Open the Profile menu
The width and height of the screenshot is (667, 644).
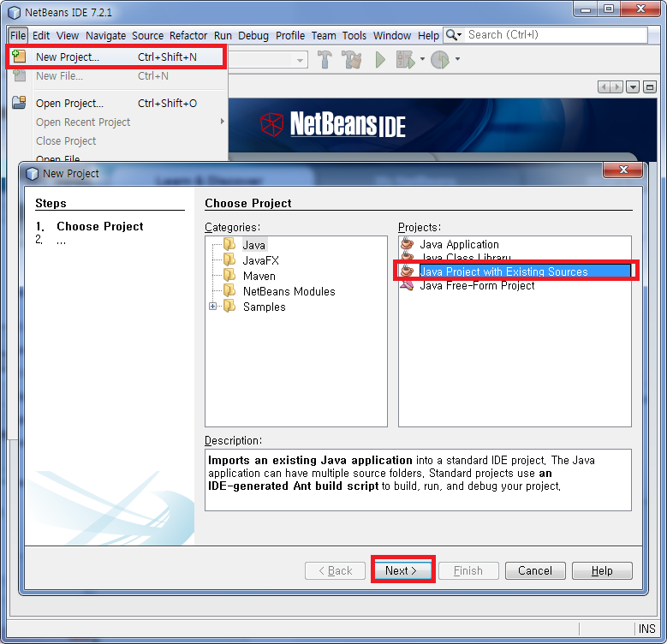point(290,35)
